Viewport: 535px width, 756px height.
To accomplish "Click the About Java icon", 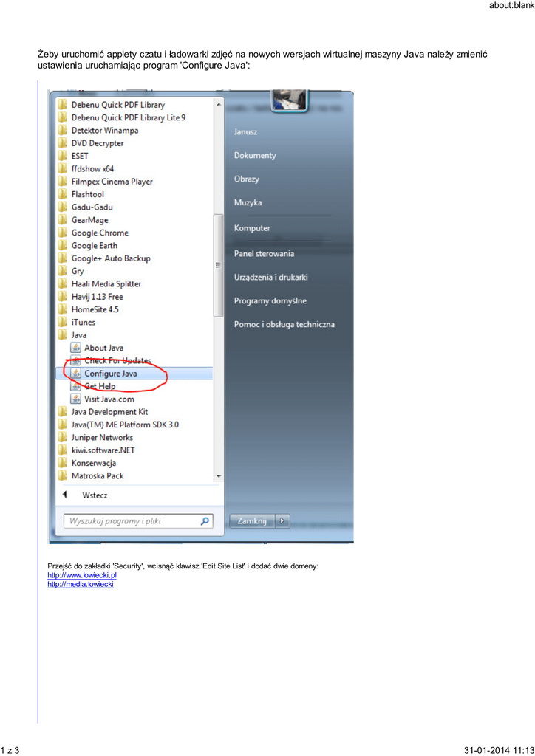I will click(x=75, y=348).
